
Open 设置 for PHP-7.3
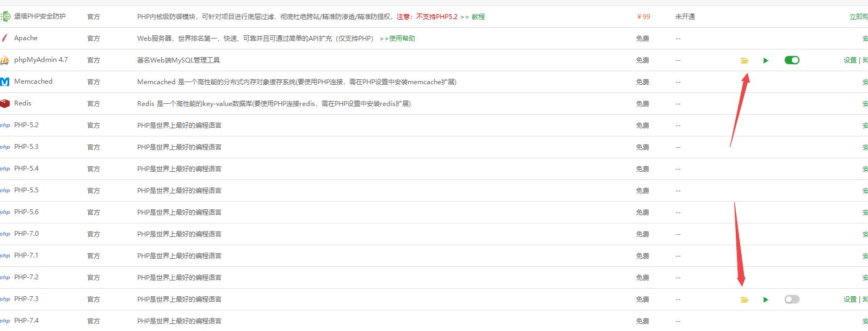coord(850,299)
